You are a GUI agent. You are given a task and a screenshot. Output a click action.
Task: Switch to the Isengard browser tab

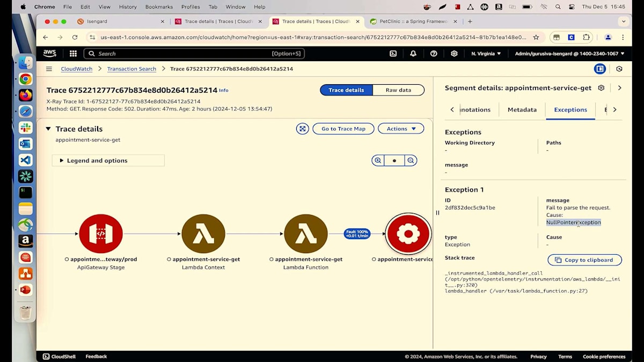click(120, 21)
